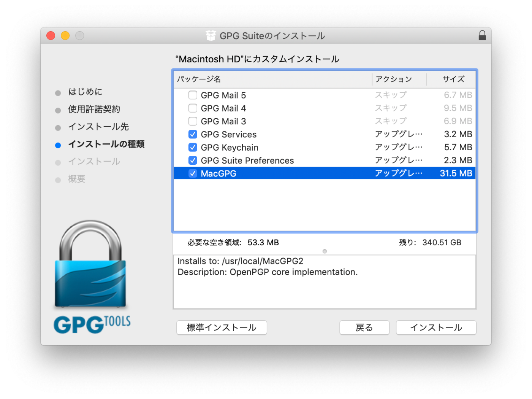Enable the GPG Mail 3 checkbox

(x=193, y=121)
